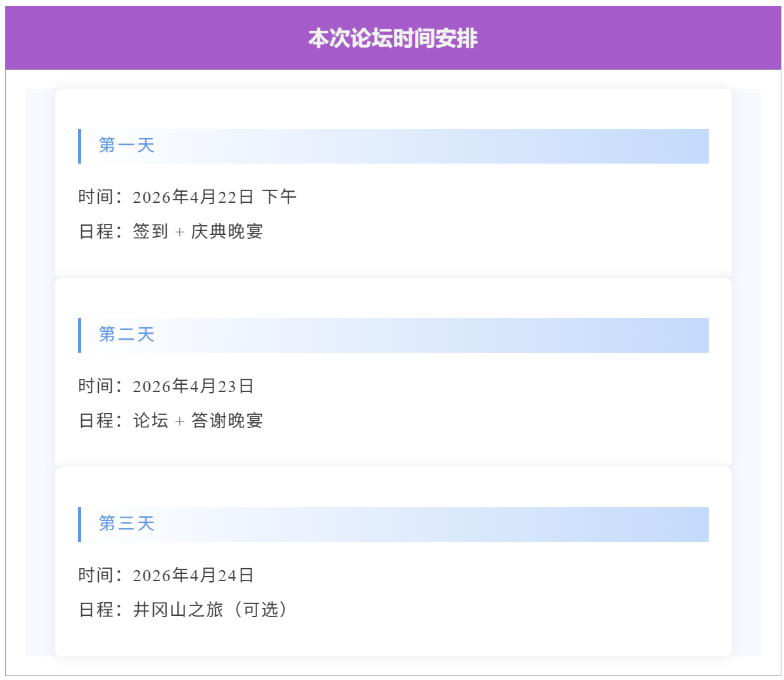Image resolution: width=784 pixels, height=680 pixels.
Task: Select the 第三天 section heading
Action: pyautogui.click(x=126, y=524)
